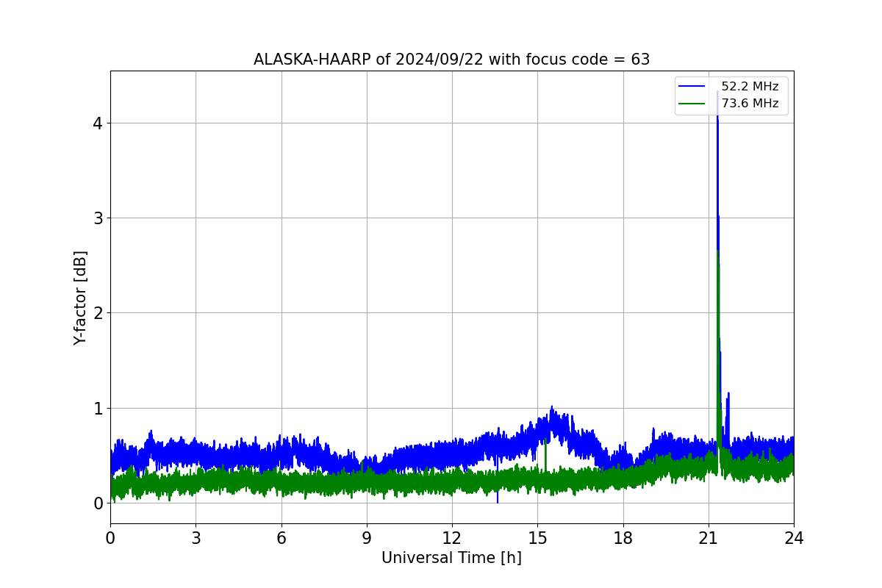This screenshot has width=882, height=588.
Task: Click x-axis tick label '6'
Action: [281, 538]
